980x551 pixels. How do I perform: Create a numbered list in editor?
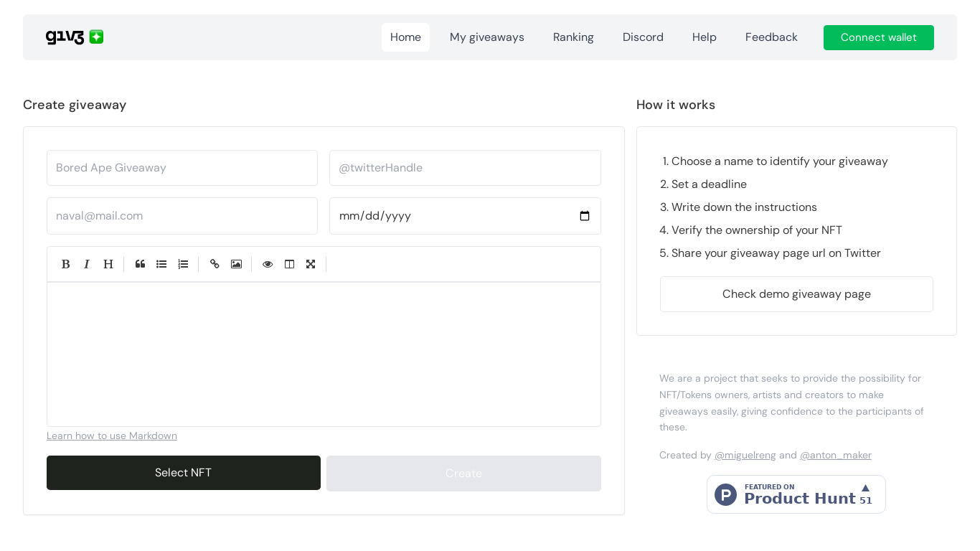183,264
